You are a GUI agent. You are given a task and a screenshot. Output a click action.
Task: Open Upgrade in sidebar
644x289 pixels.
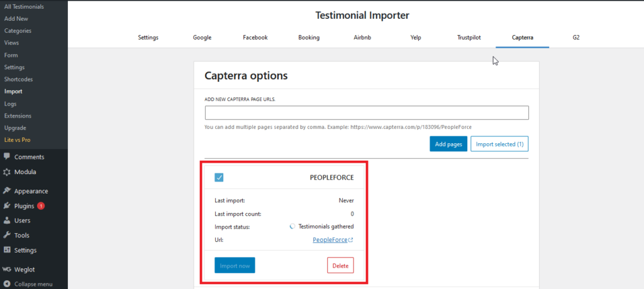click(x=15, y=128)
